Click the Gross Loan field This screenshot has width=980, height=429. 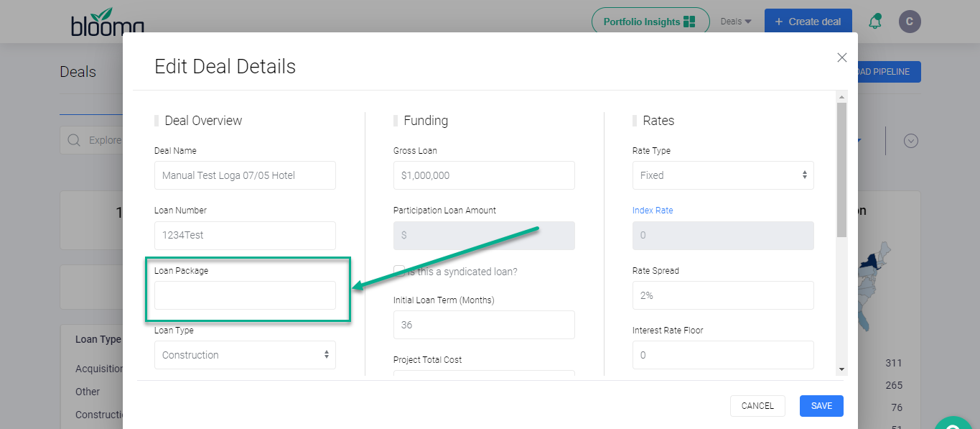[x=484, y=175]
